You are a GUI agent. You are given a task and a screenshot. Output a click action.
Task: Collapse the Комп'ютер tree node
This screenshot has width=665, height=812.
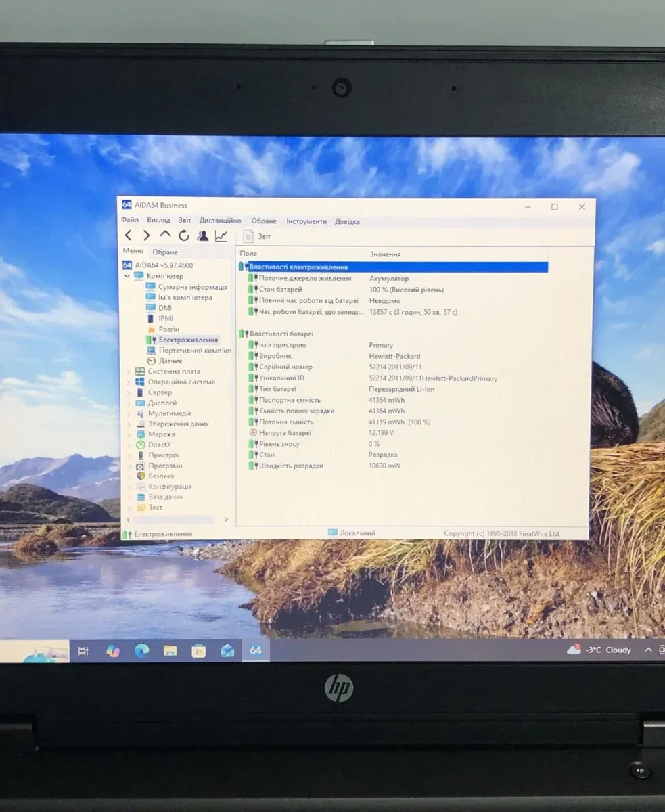[x=127, y=276]
